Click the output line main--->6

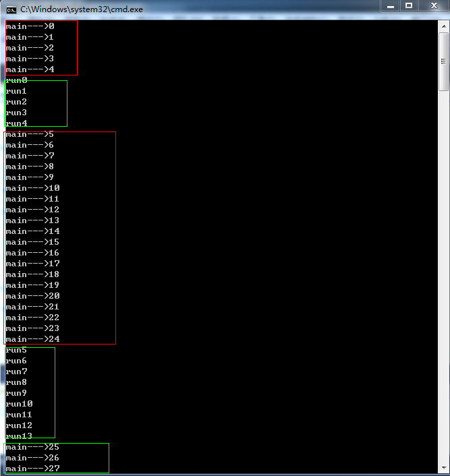(x=30, y=145)
